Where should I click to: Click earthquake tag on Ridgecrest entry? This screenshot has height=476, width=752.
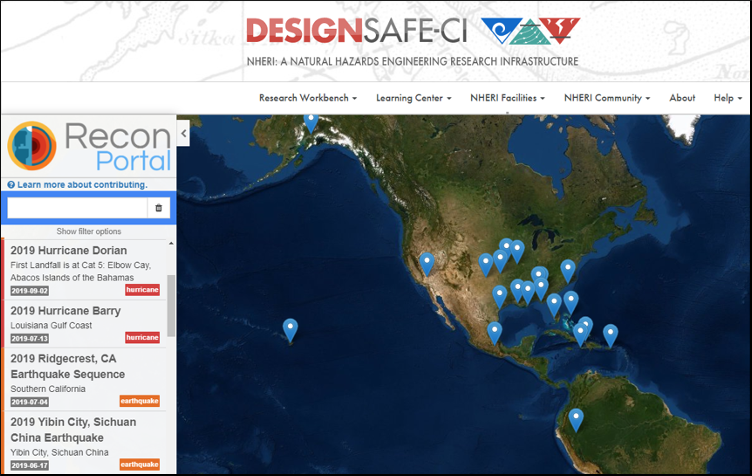[x=140, y=401]
